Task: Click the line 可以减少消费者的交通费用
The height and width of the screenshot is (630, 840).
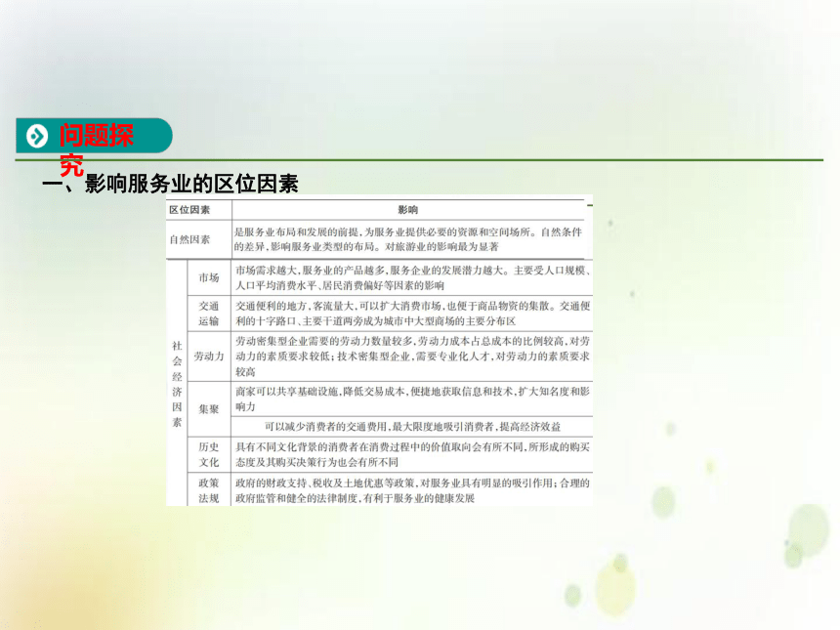Action: 412,427
